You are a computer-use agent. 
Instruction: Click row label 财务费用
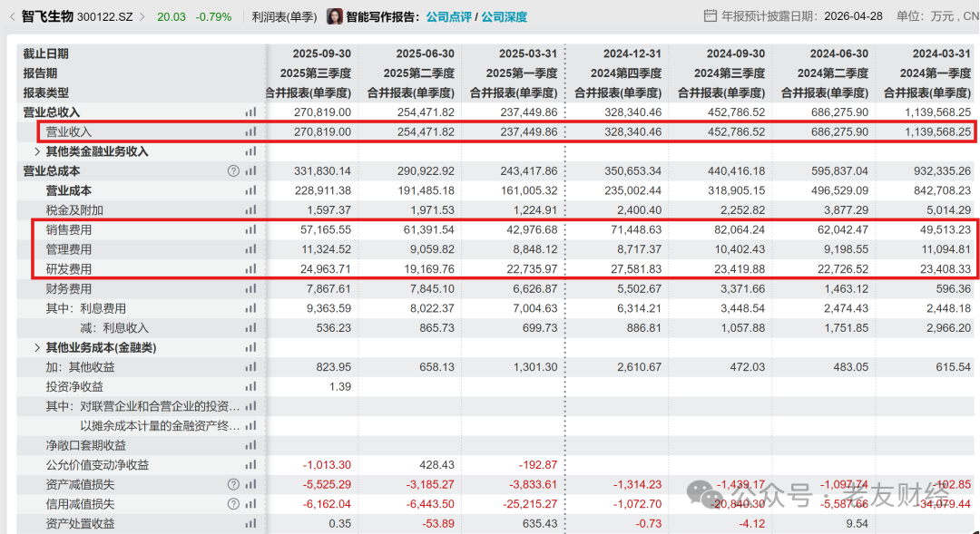click(x=69, y=288)
